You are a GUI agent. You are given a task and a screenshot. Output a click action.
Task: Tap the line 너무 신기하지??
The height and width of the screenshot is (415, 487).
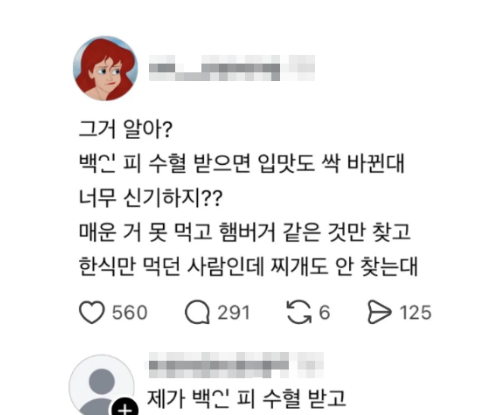[150, 198]
